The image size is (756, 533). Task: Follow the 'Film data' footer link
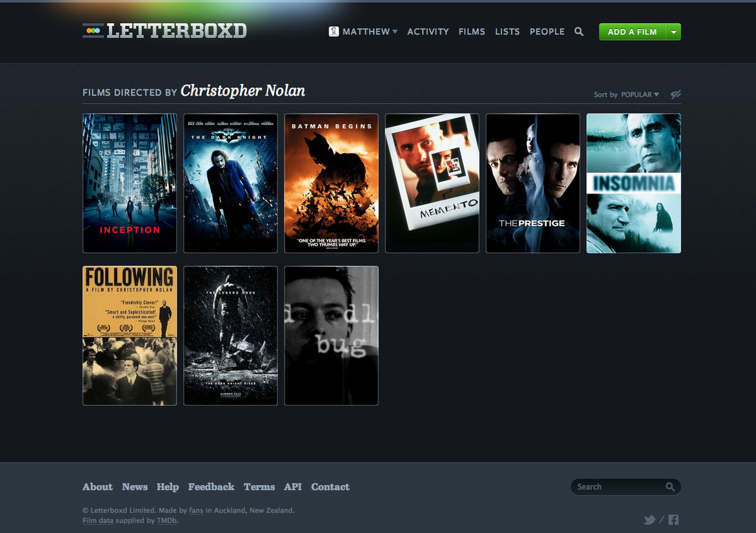[x=98, y=521]
